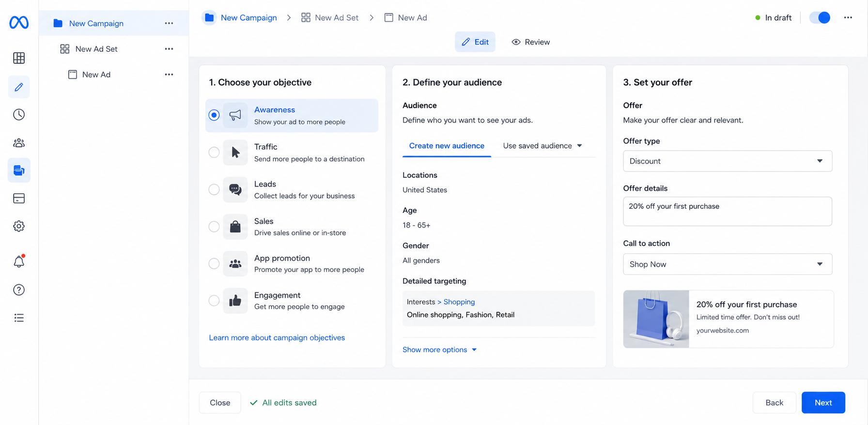Screen dimensions: 868x425
Task: Select the Traffic objective radio button
Action: (x=214, y=152)
